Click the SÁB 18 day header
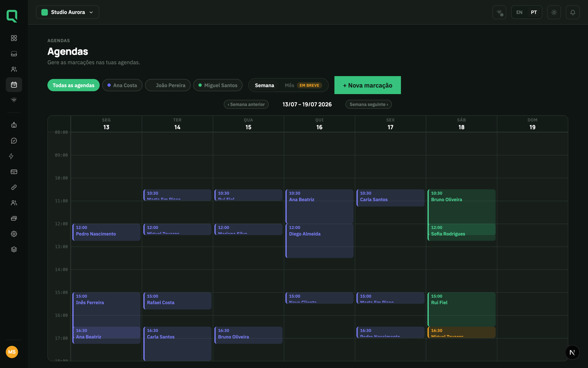Viewport: 588px width, 368px height. coord(462,124)
